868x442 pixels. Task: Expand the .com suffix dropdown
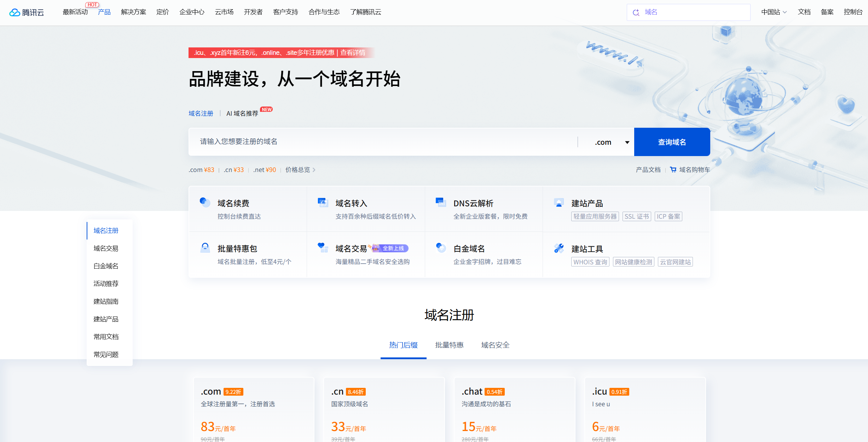click(x=627, y=142)
